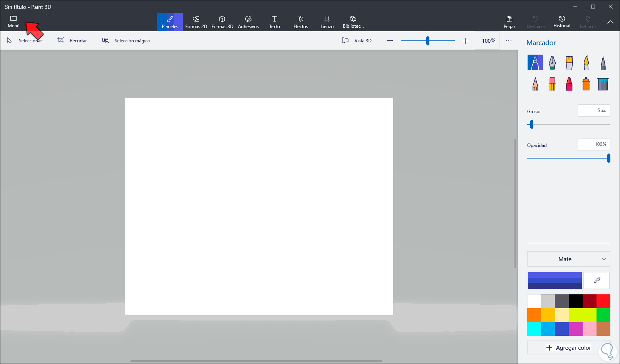Open the Adhesivos section

(x=248, y=22)
